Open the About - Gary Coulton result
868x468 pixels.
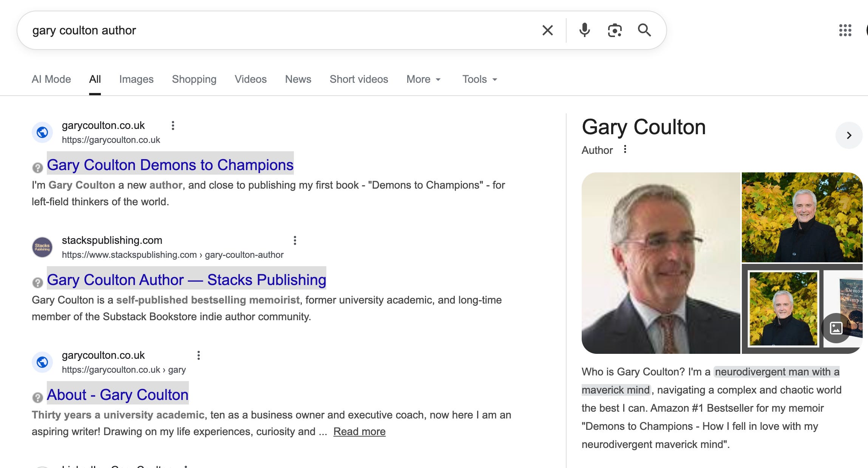coord(117,395)
